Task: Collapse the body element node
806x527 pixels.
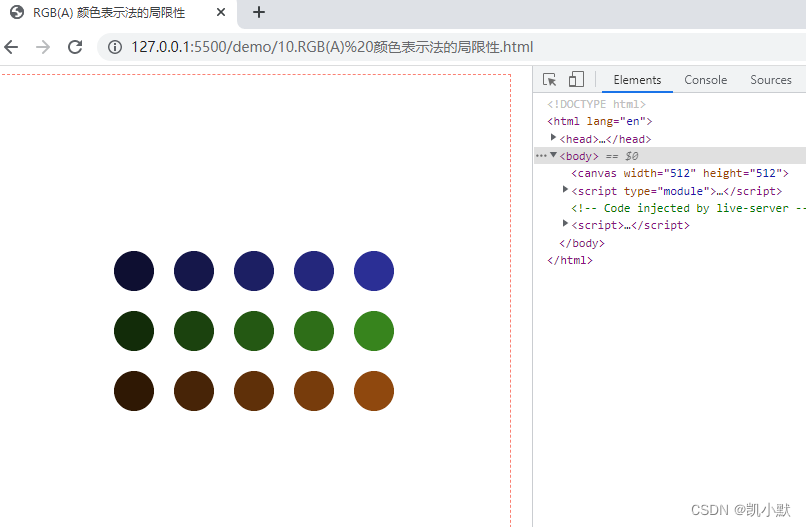Action: point(553,155)
